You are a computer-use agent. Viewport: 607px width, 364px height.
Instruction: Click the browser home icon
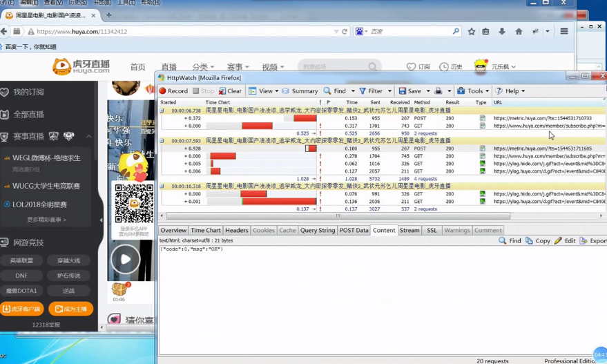(519, 32)
